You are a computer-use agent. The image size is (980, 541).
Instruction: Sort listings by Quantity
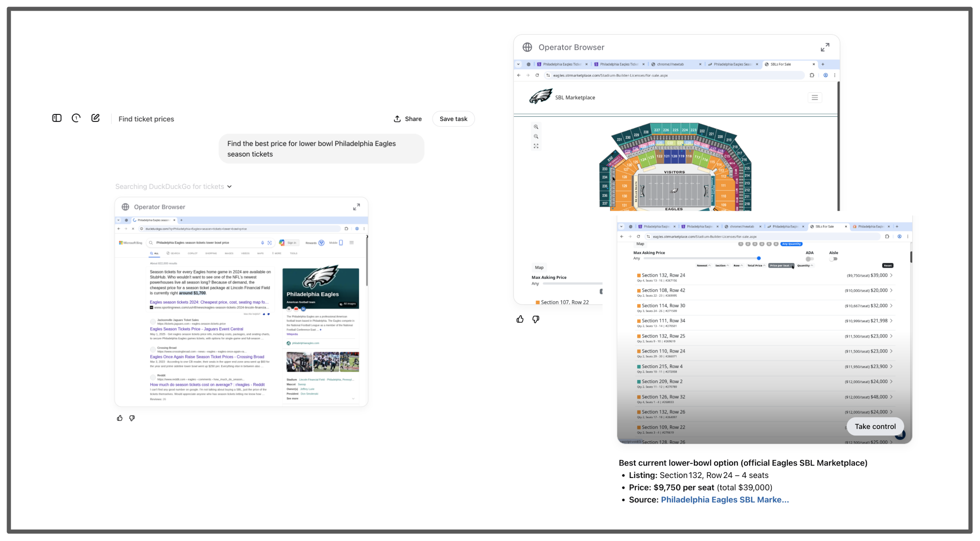805,266
